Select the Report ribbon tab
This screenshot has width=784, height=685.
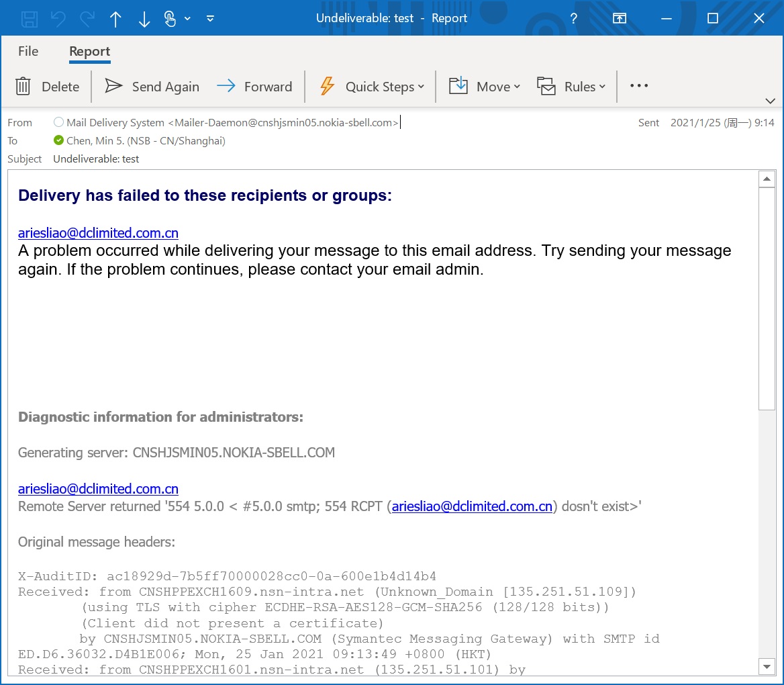[89, 52]
